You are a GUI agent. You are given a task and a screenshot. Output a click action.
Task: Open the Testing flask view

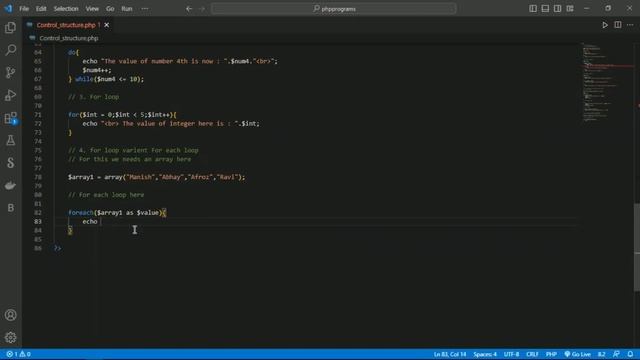click(11, 140)
